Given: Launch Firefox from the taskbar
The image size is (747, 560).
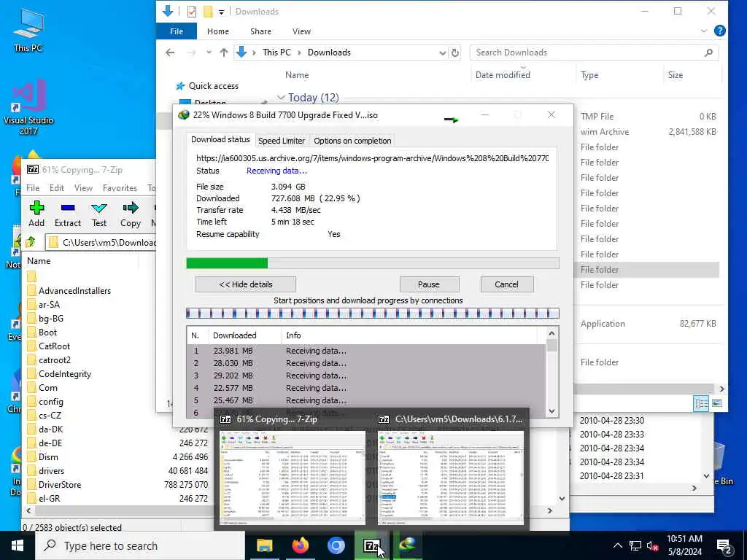Looking at the screenshot, I should point(300,545).
